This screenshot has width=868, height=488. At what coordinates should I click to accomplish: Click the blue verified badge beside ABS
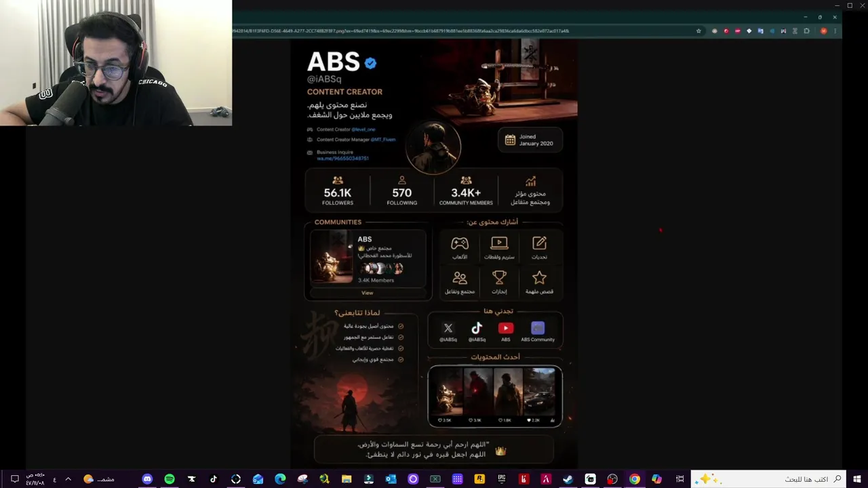click(370, 63)
